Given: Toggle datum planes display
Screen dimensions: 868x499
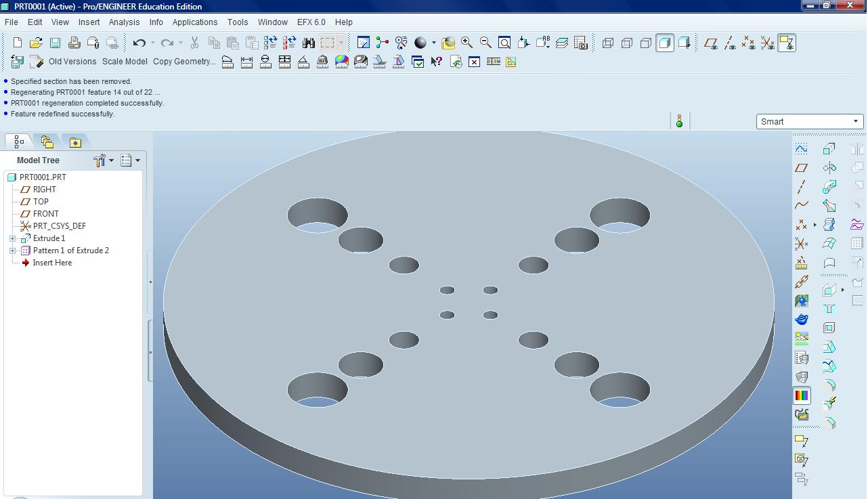Looking at the screenshot, I should pos(711,43).
